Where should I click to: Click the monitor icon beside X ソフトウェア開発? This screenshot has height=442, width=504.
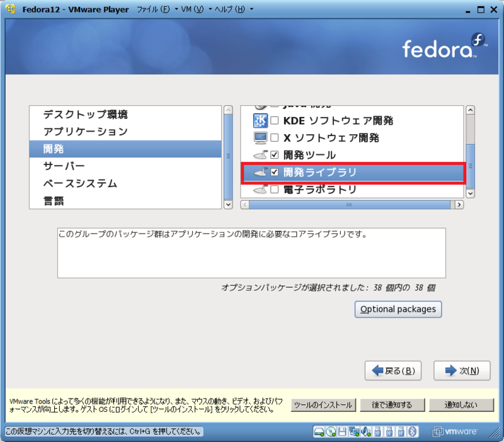click(259, 137)
